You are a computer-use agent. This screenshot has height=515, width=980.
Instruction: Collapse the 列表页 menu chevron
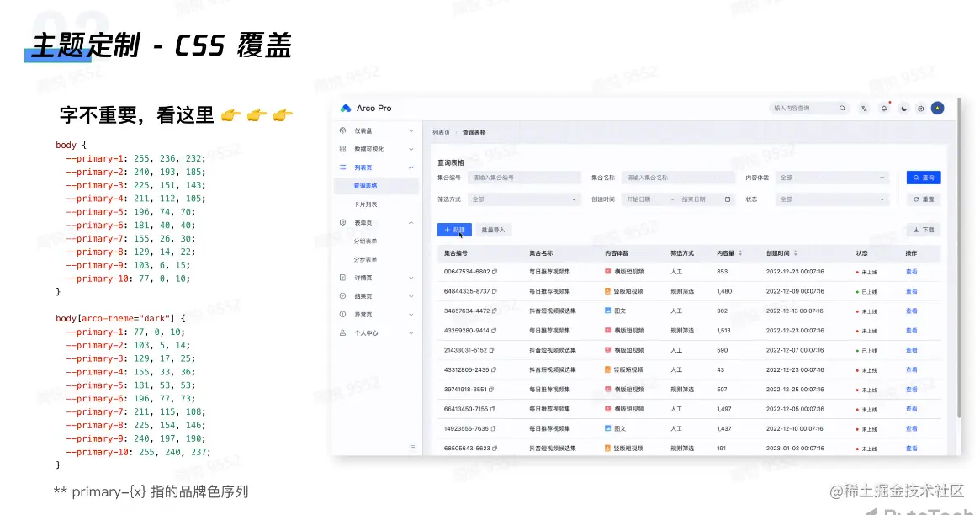click(x=411, y=167)
